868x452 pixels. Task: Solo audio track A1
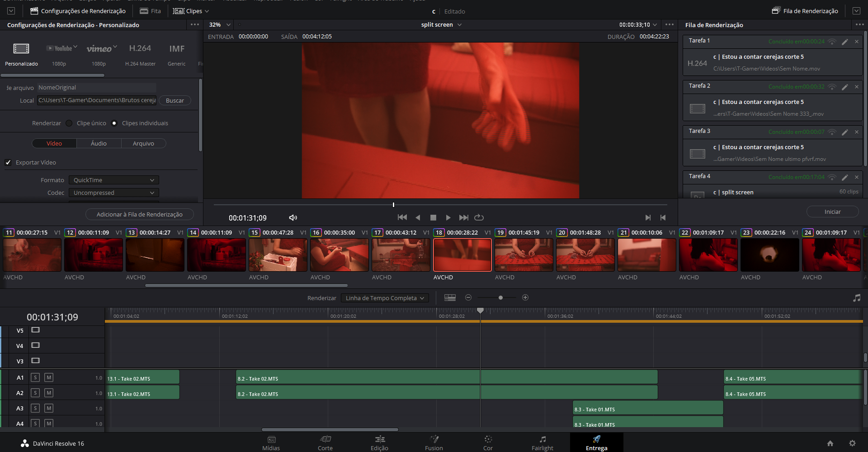(35, 377)
